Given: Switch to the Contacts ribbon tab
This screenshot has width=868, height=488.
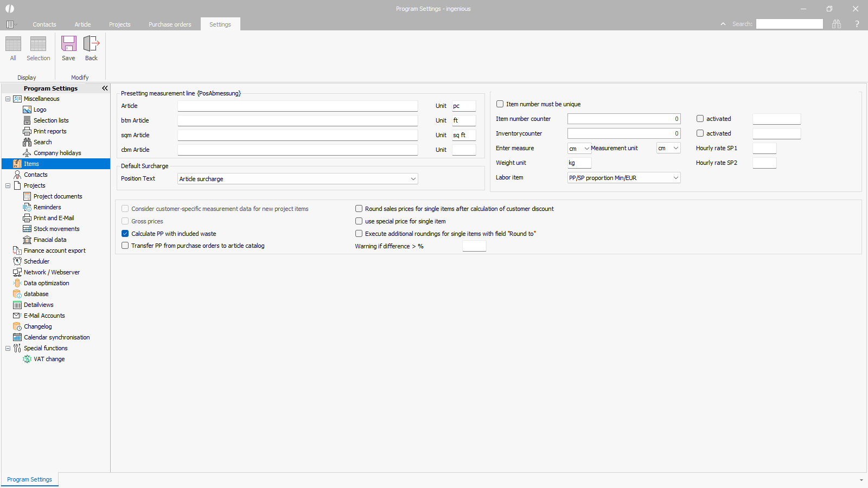Looking at the screenshot, I should click(44, 24).
